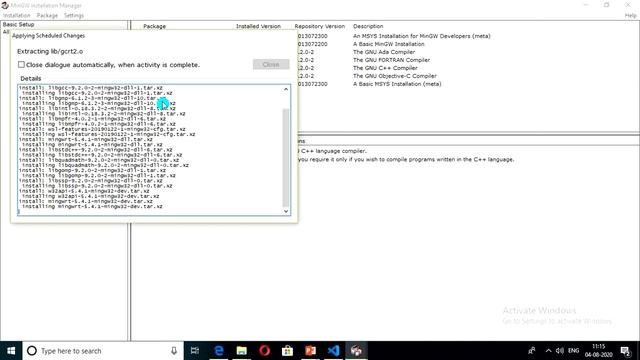Show hidden system tray icons
The width and height of the screenshot is (640, 360).
548,351
